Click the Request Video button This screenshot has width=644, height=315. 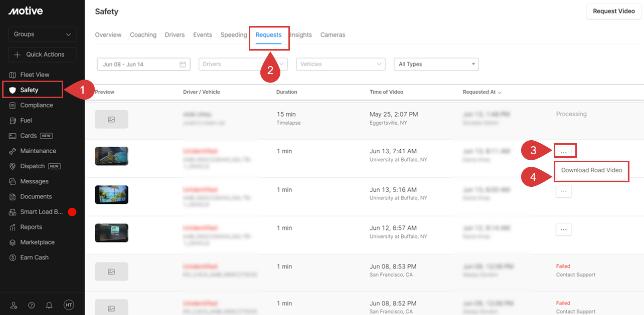tap(613, 11)
